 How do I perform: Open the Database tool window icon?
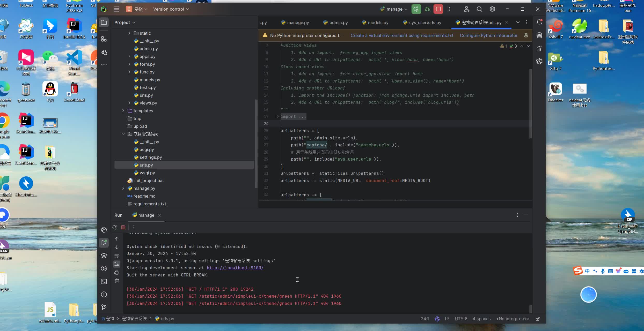[539, 35]
